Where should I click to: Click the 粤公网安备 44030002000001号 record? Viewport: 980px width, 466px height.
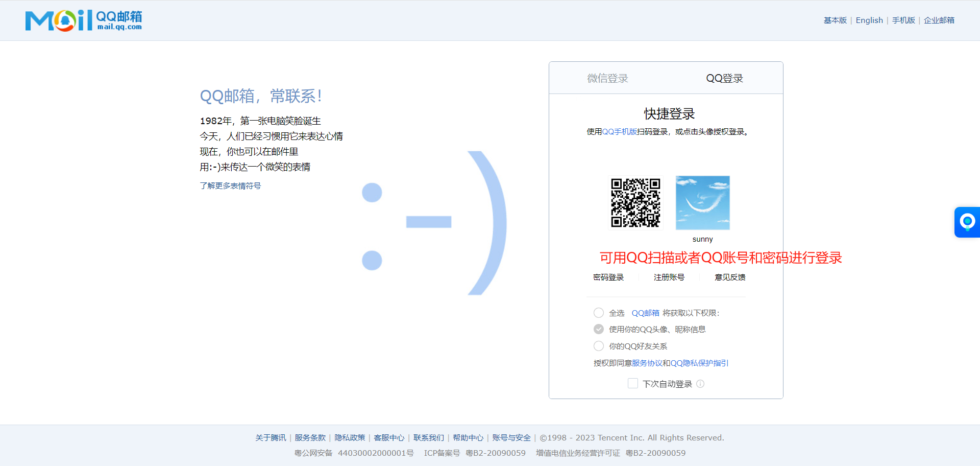[354, 453]
